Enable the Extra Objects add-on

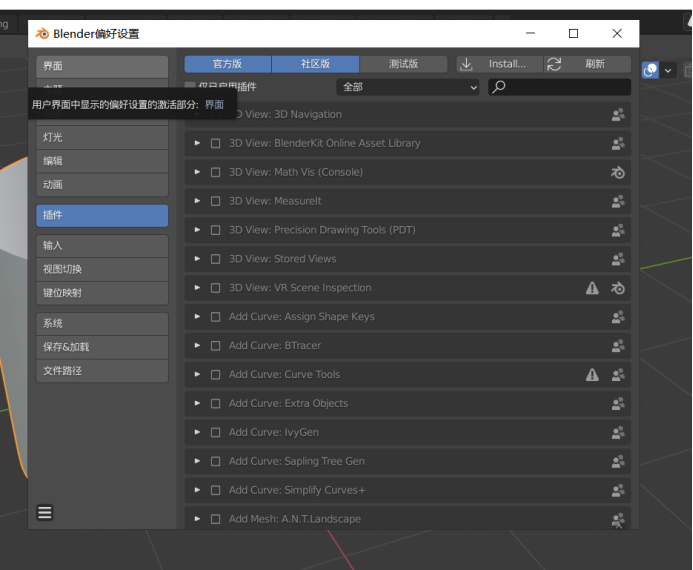click(215, 404)
